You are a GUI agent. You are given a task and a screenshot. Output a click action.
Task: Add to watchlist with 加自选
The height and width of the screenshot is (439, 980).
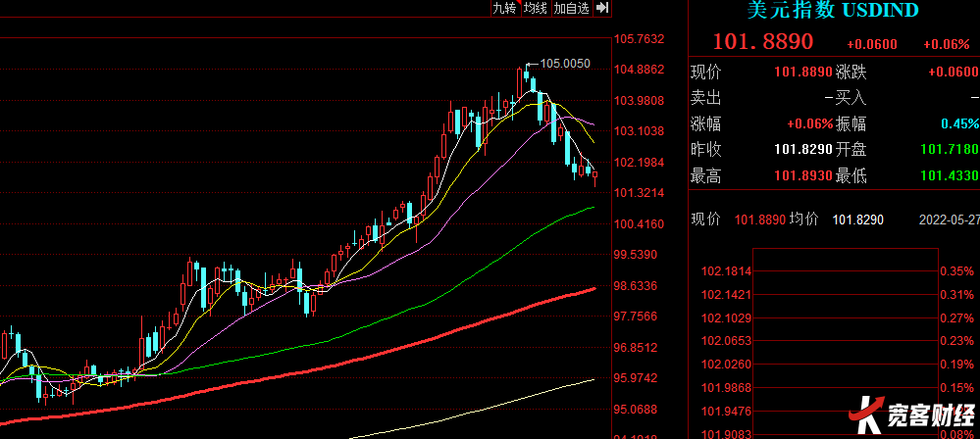[572, 8]
